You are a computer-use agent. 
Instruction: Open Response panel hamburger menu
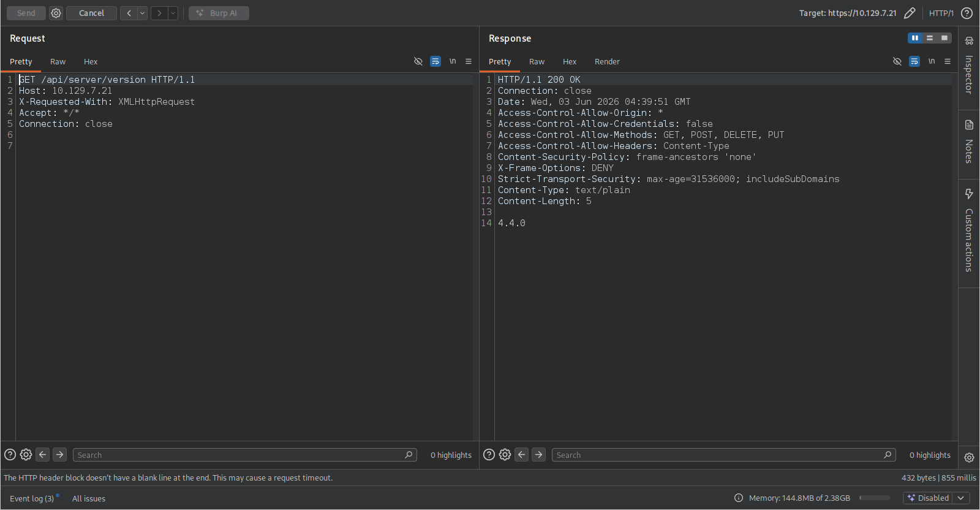tap(948, 61)
